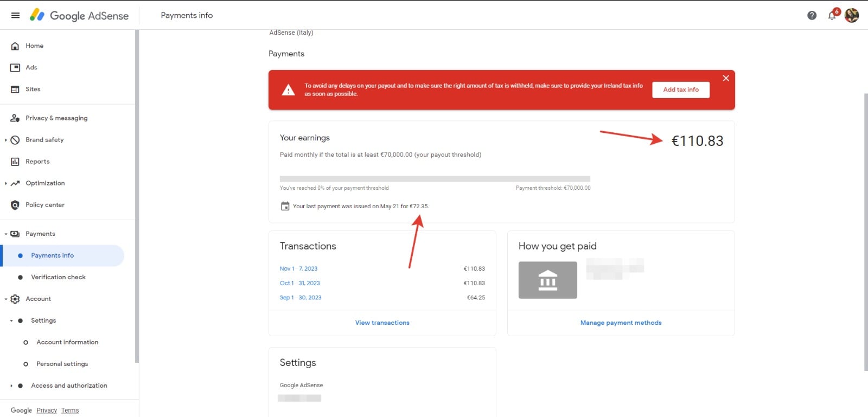Collapse the Account section arrow
The height and width of the screenshot is (417, 868).
[x=6, y=299]
